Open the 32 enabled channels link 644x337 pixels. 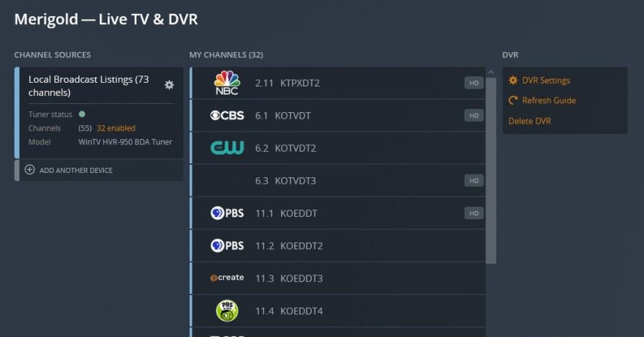(116, 128)
